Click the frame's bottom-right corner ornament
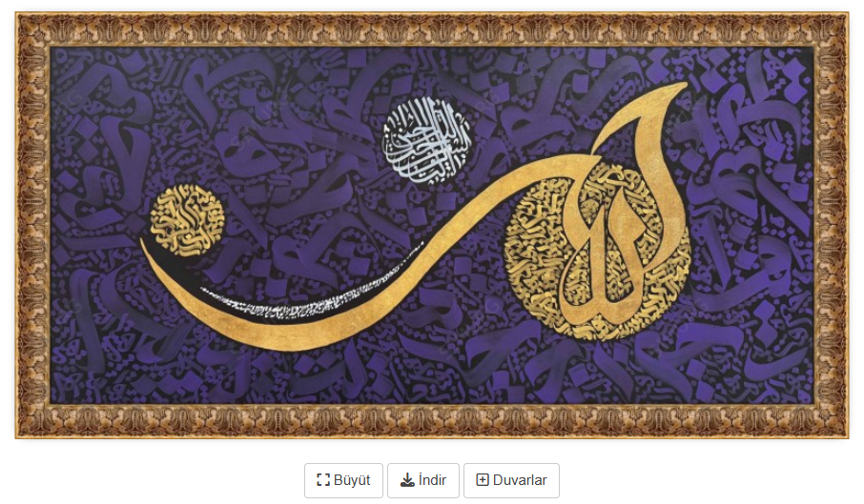The width and height of the screenshot is (864, 504). [x=831, y=421]
